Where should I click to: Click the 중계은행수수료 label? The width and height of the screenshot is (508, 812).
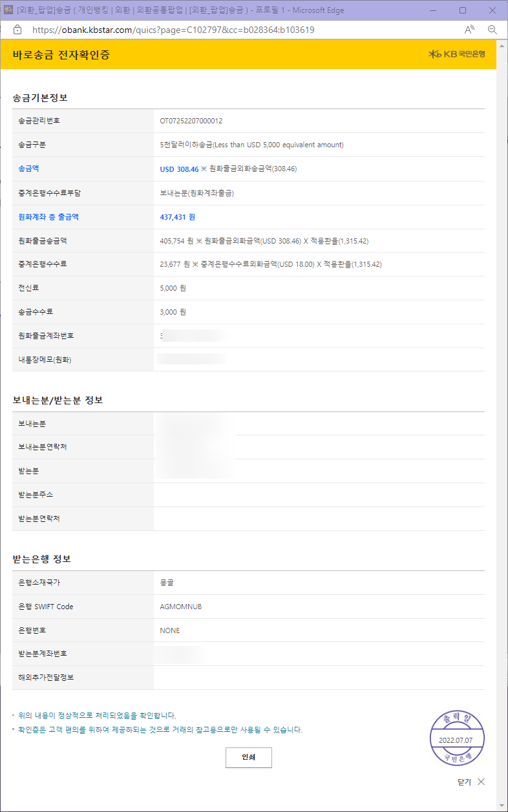[x=43, y=264]
